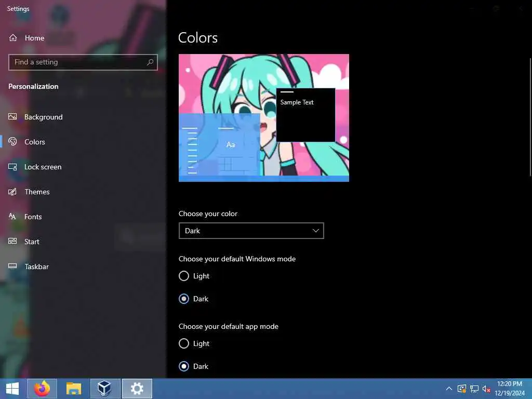Click the taskbar clock and date
Screen dimensions: 532x399
(510, 389)
